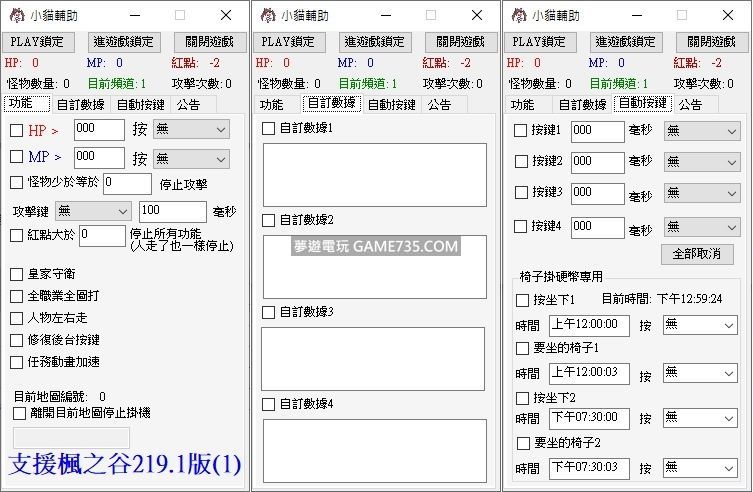This screenshot has height=492, width=753.
Task: Switch to 功能 tab in left window
Action: (27, 103)
